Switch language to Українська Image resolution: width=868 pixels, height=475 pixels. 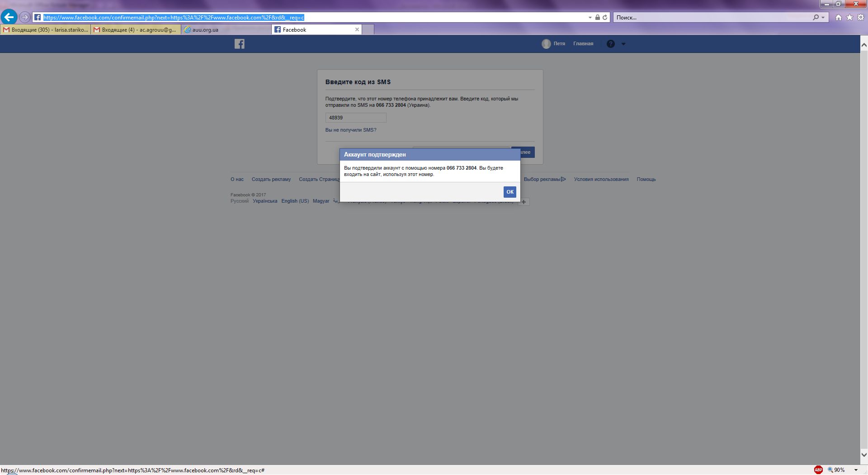coord(265,201)
